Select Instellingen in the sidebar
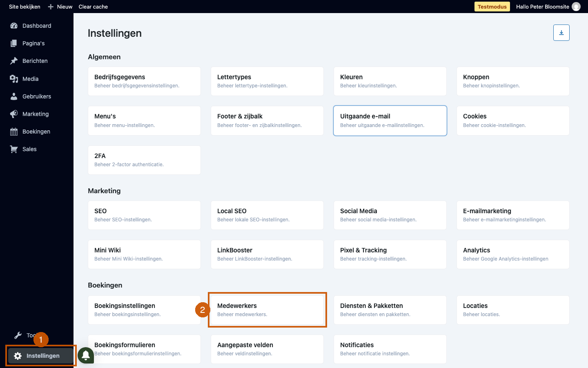This screenshot has height=368, width=588. click(x=41, y=356)
